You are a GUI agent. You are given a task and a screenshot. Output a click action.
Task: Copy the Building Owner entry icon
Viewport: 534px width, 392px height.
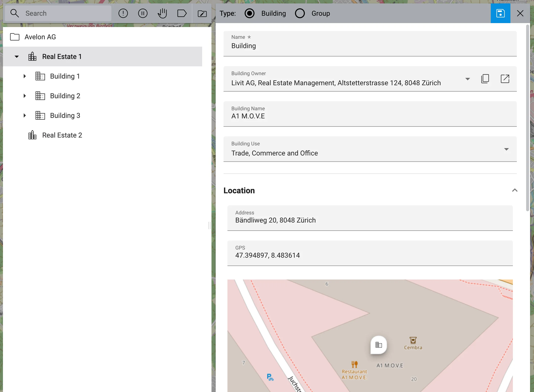(x=485, y=79)
